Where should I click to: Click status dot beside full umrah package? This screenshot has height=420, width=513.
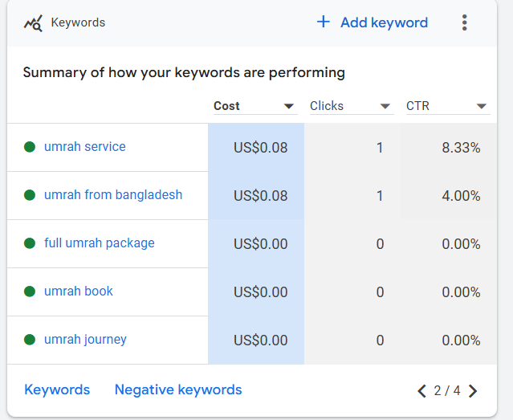[30, 243]
